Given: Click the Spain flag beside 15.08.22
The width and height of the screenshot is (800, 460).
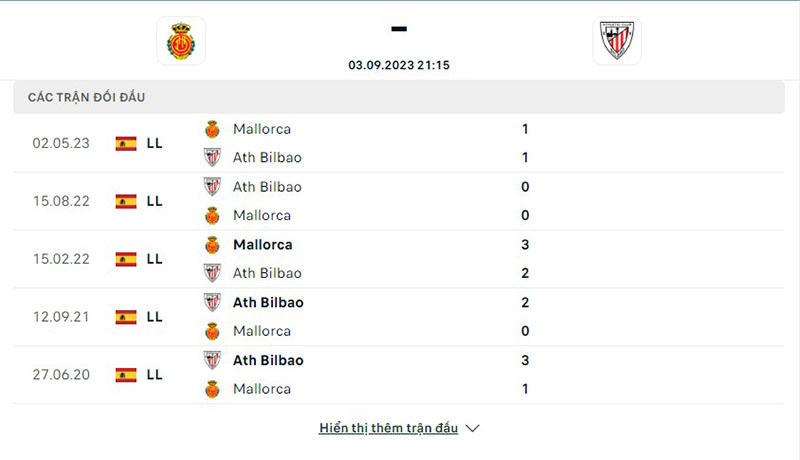Looking at the screenshot, I should (x=126, y=201).
